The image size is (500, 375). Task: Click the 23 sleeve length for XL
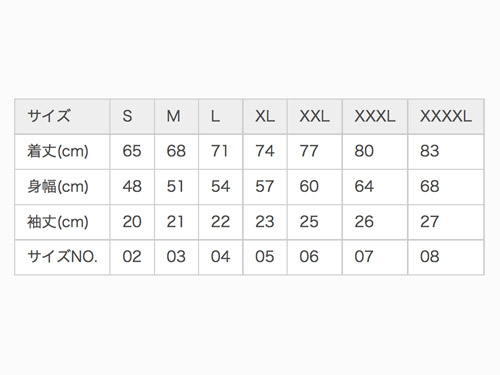(x=265, y=222)
